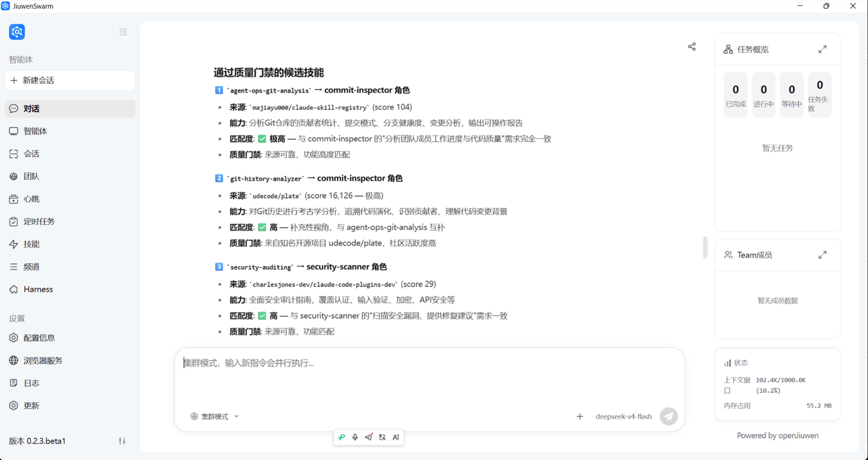Click the JiuwenSwarm logo in sidebar

click(17, 32)
